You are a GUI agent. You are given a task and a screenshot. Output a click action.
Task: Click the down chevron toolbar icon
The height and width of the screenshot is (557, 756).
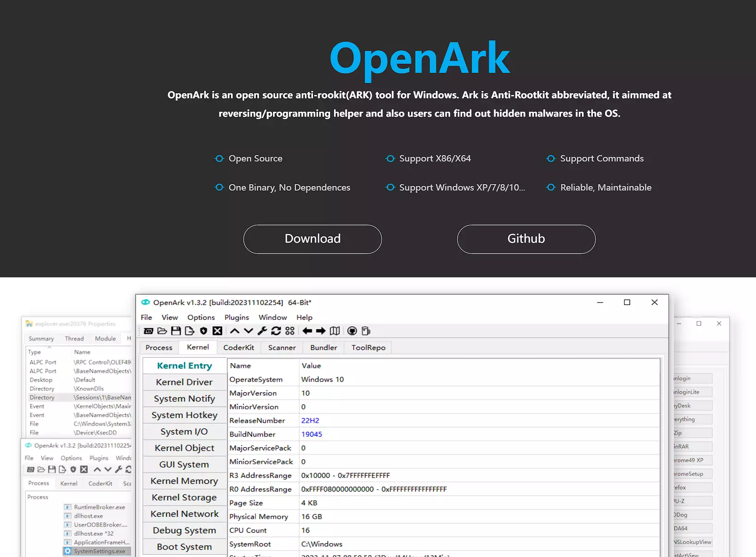248,331
